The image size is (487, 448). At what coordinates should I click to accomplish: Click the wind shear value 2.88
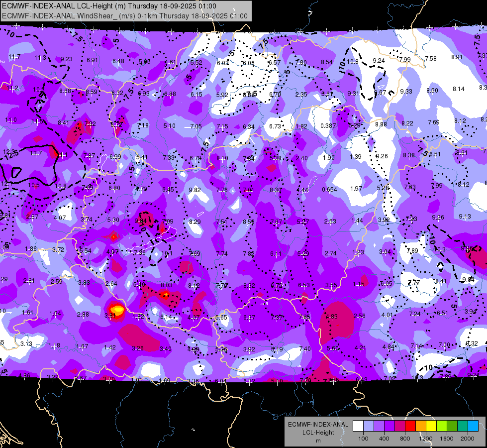click(x=83, y=314)
